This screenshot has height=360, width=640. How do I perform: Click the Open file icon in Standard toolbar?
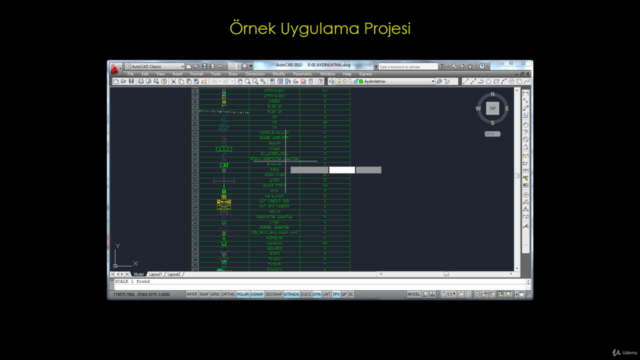(124, 81)
